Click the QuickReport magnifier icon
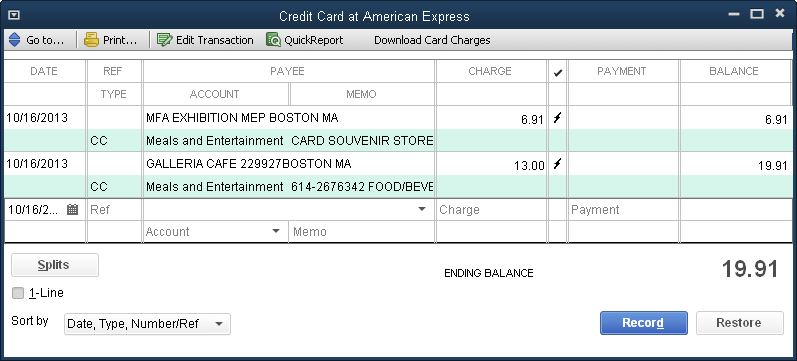The width and height of the screenshot is (797, 361). tap(273, 40)
